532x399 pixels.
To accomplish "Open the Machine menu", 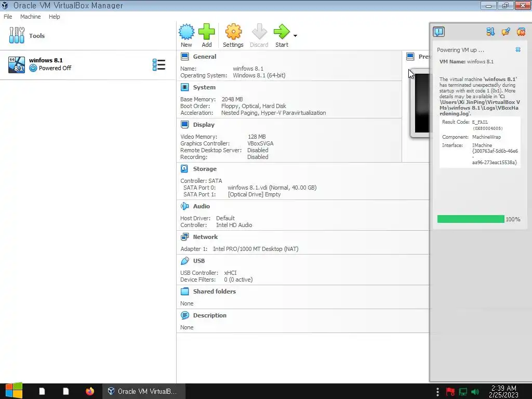I will click(30, 17).
